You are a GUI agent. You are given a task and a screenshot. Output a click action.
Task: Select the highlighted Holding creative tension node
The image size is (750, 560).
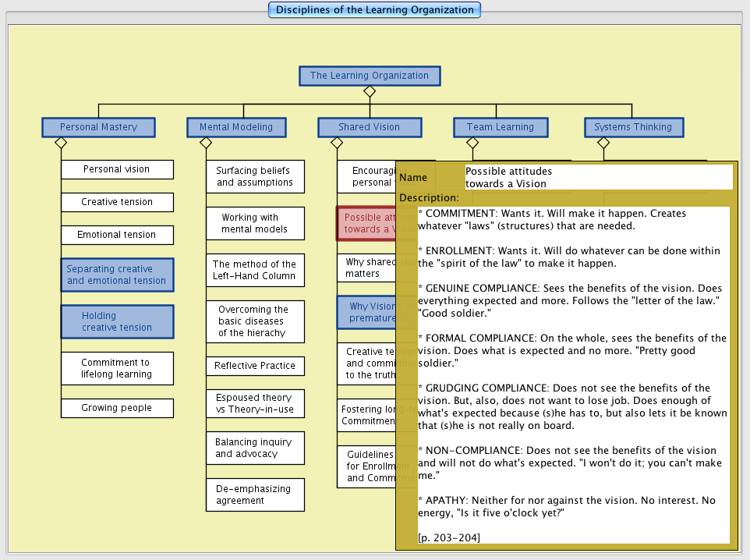[x=117, y=321]
